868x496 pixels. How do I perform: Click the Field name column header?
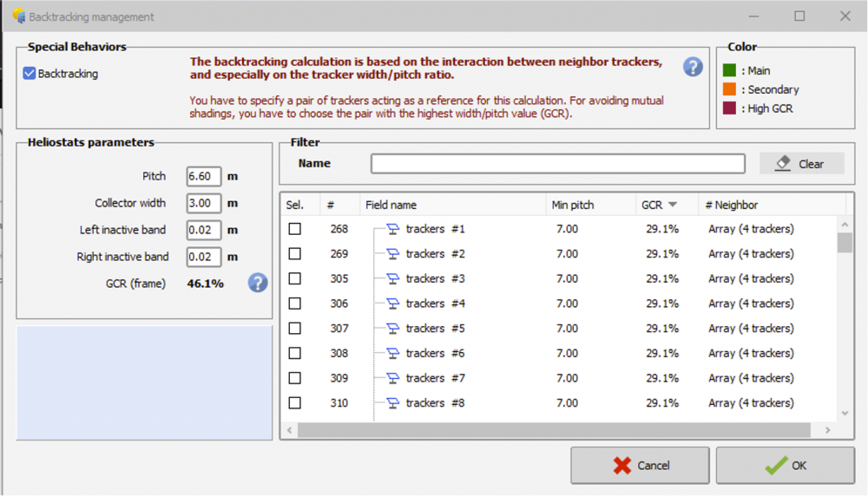coord(391,206)
